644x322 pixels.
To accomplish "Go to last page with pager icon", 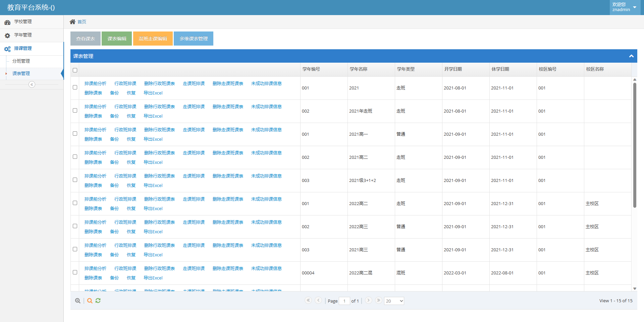I will [378, 300].
